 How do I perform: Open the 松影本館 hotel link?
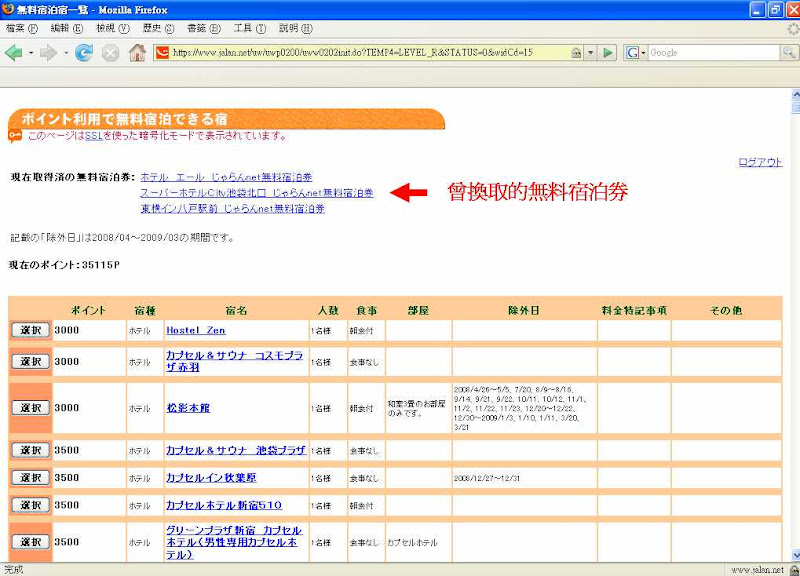pos(188,408)
